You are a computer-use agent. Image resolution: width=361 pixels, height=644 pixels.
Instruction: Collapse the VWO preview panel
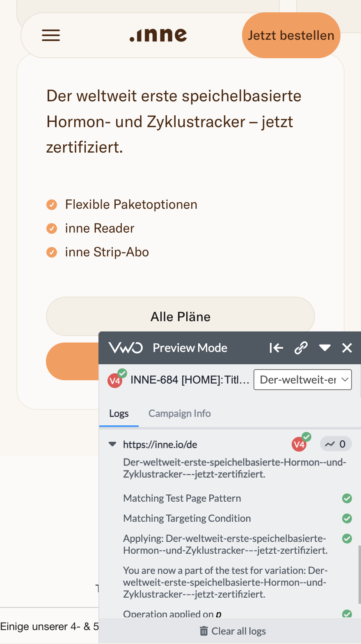[x=324, y=348]
